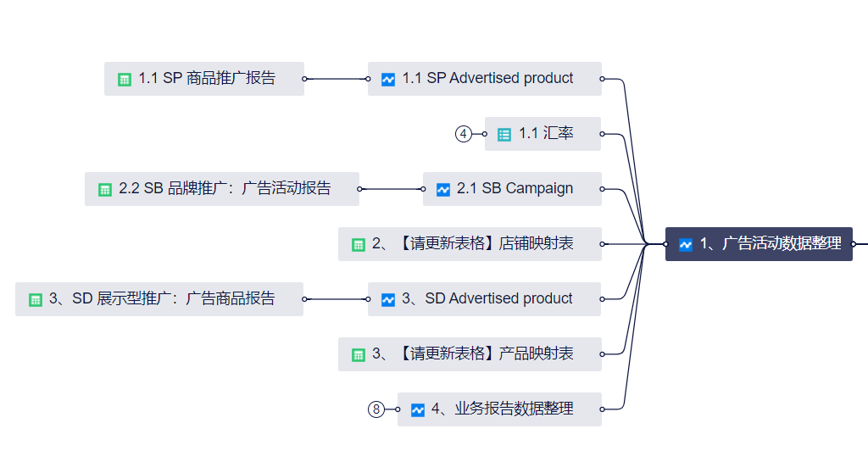Click the connector dot right of 1.1 SP 商品推广报告

click(305, 79)
